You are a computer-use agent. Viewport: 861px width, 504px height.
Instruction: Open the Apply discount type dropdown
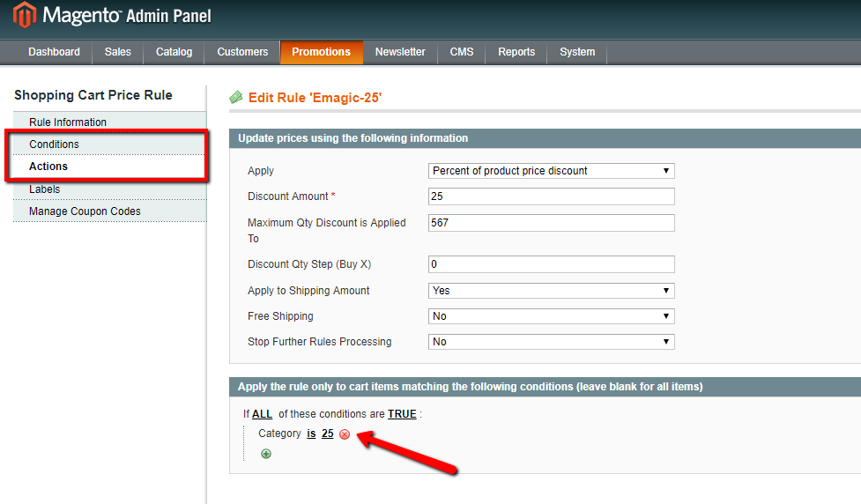coord(552,171)
